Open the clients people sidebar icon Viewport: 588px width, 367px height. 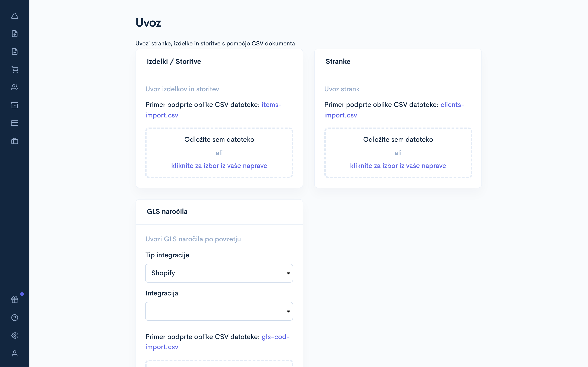(14, 87)
